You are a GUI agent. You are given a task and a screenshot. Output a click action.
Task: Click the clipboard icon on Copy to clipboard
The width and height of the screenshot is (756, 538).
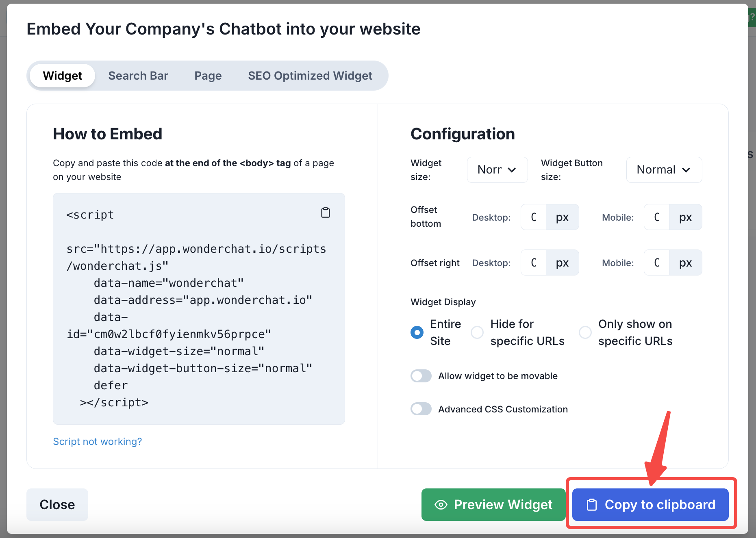coord(592,505)
